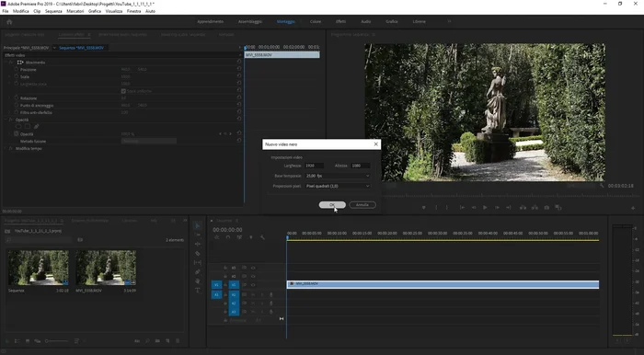The height and width of the screenshot is (355, 644).
Task: Go to Out point in program monitor
Action: pyautogui.click(x=509, y=208)
